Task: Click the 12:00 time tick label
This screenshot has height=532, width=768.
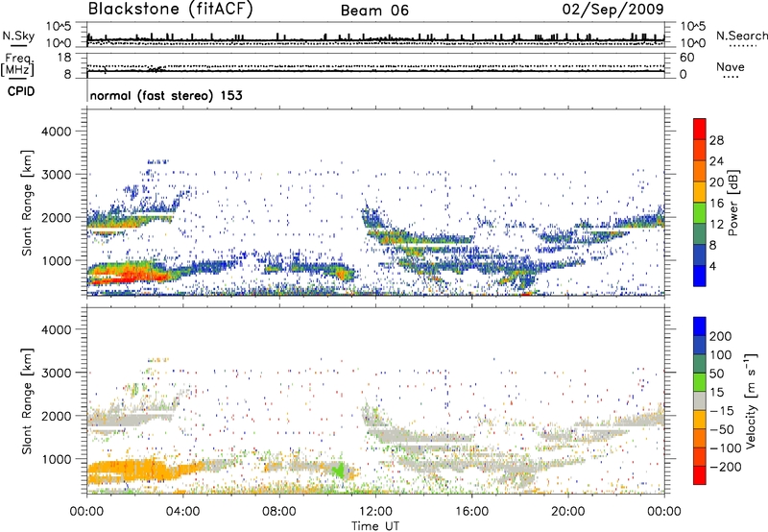Action: (375, 512)
